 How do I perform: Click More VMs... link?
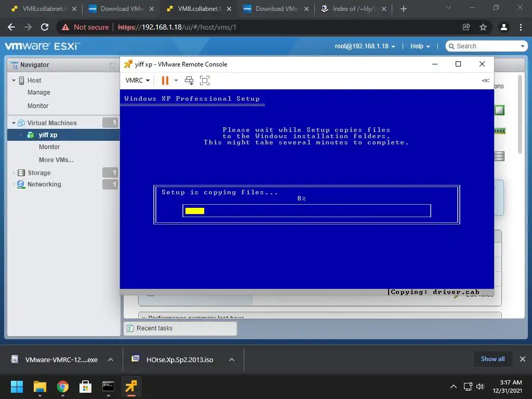(56, 160)
